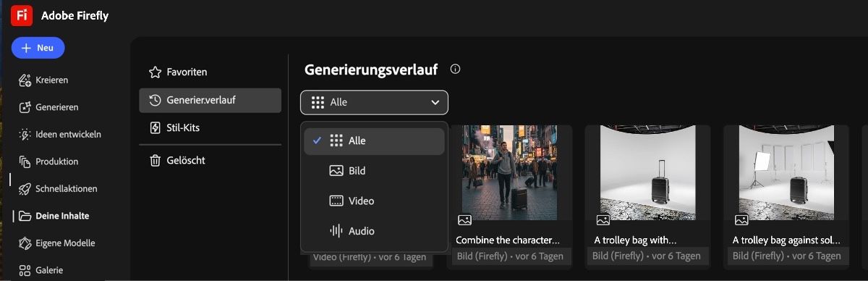
Task: Click the dropdown chevron arrow
Action: click(435, 103)
